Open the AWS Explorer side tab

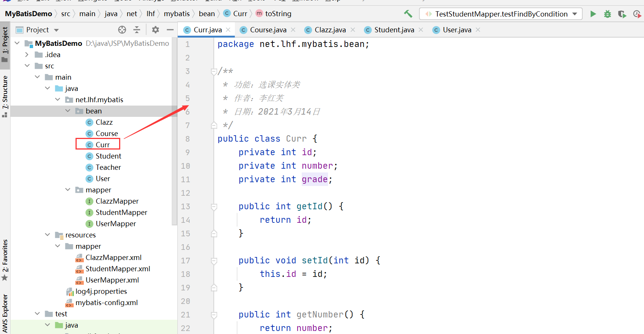[x=5, y=314]
